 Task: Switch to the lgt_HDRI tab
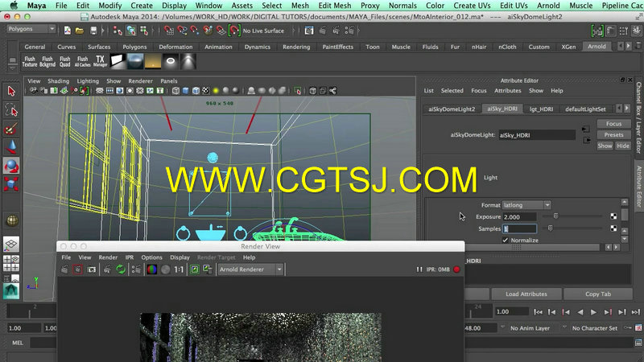(x=541, y=109)
